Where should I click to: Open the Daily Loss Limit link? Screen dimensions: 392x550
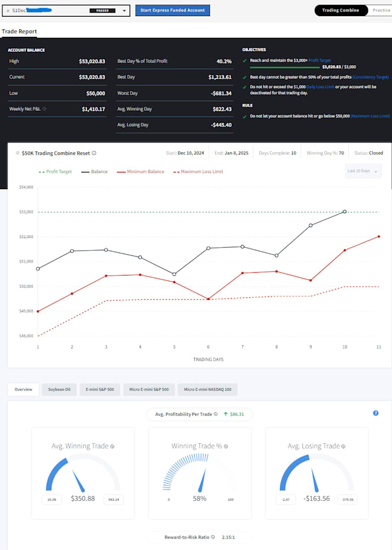pos(320,86)
